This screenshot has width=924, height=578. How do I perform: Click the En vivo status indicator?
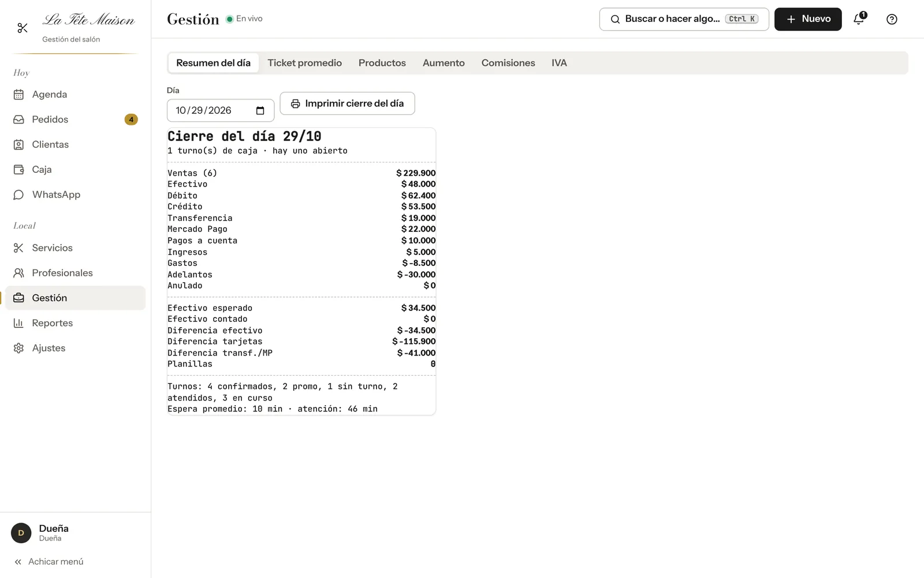(244, 18)
